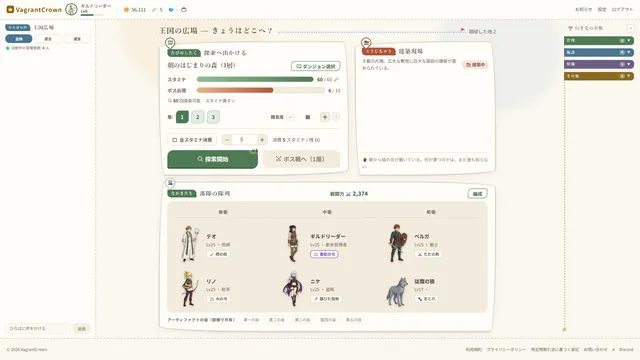Click the signpost icon on right panel
The image size is (640, 360).
pyautogui.click(x=571, y=28)
